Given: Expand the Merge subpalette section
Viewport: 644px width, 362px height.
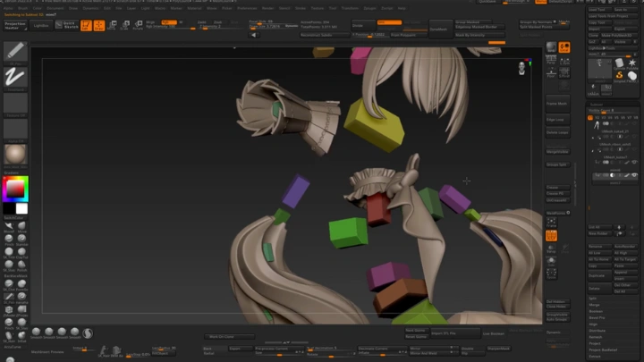Looking at the screenshot, I should click(x=594, y=305).
